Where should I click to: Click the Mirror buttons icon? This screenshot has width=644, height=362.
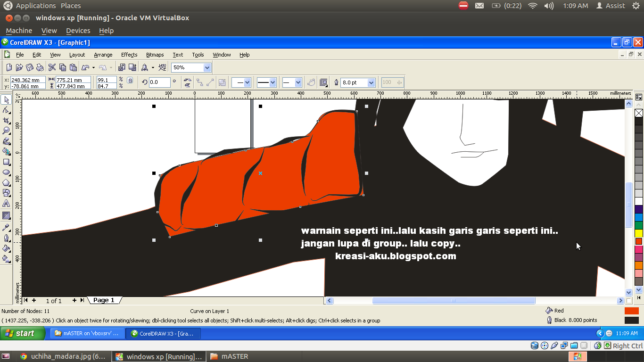tap(188, 82)
